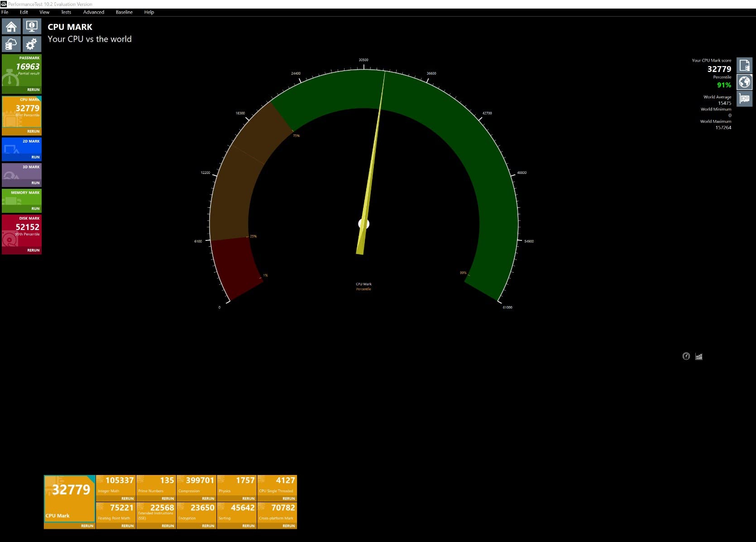This screenshot has width=756, height=542.
Task: Click the green 91% percentile value
Action: click(x=724, y=85)
